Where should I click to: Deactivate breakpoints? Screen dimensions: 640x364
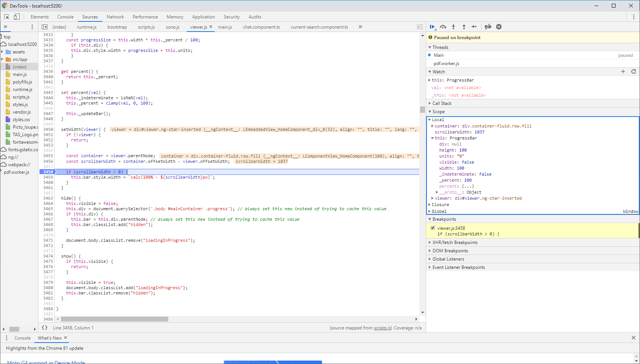[x=488, y=27]
